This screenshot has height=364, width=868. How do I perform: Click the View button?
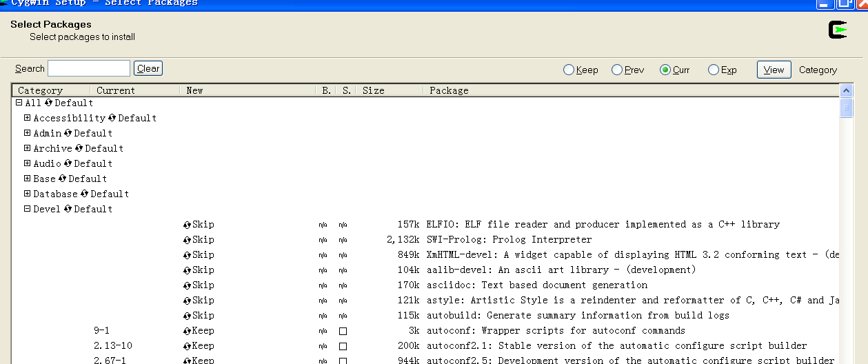(x=774, y=70)
